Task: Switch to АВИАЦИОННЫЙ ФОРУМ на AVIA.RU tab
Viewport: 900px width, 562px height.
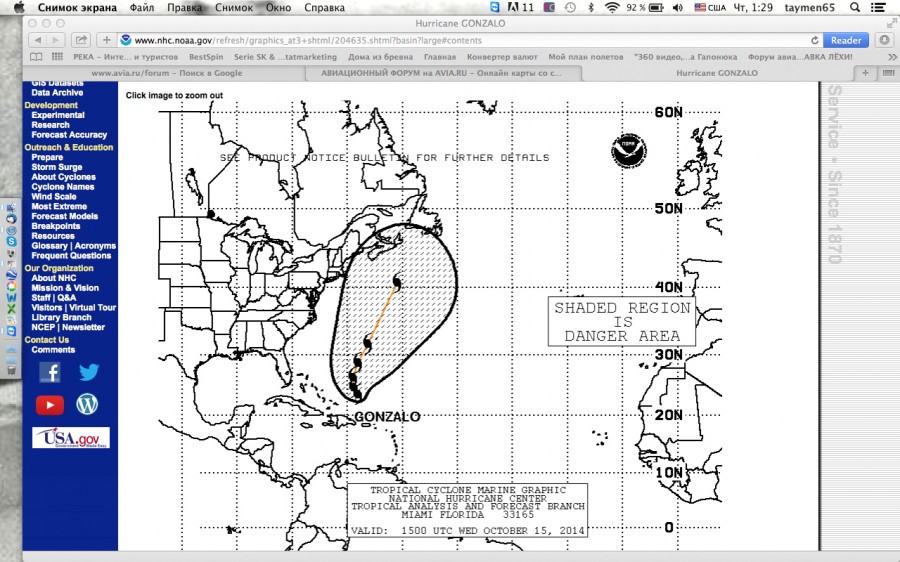Action: [442, 73]
